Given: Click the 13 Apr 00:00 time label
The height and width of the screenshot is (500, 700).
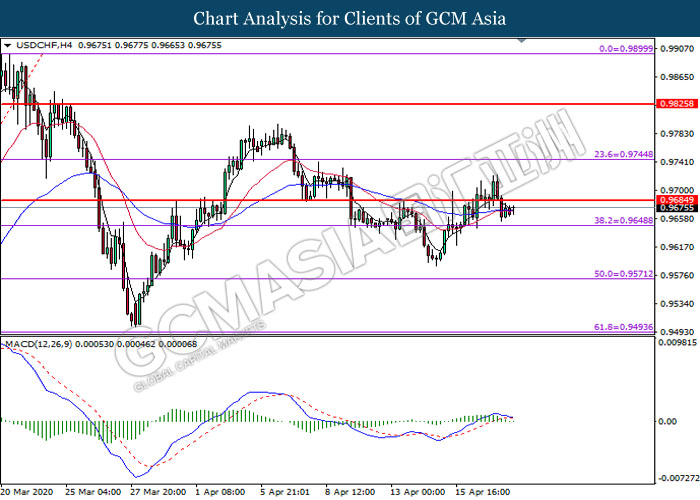Looking at the screenshot, I should coord(417,492).
